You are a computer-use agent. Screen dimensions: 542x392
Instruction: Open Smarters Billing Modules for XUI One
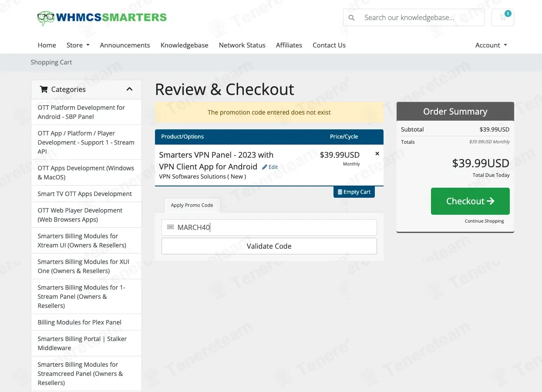click(x=86, y=266)
